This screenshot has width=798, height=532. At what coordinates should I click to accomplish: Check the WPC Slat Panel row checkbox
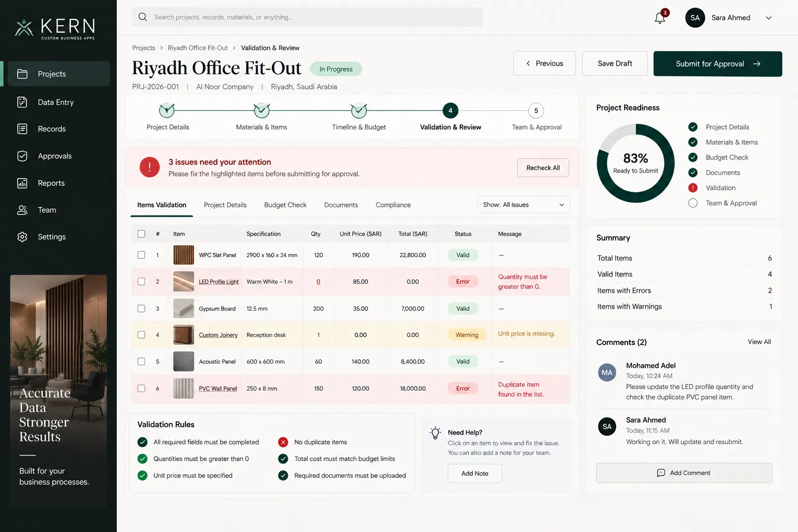141,255
